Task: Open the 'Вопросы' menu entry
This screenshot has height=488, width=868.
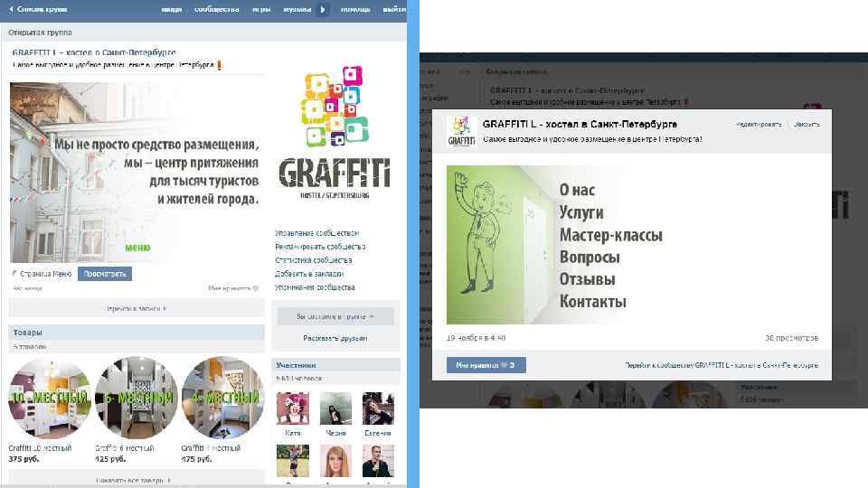Action: pyautogui.click(x=590, y=258)
